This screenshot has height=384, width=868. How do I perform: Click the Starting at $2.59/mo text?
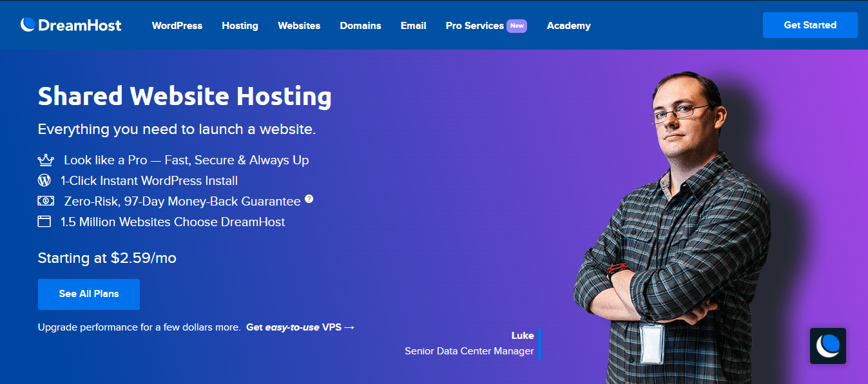(107, 258)
